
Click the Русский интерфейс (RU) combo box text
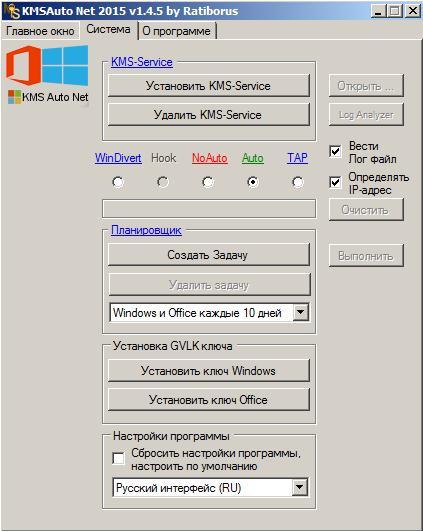(x=178, y=488)
